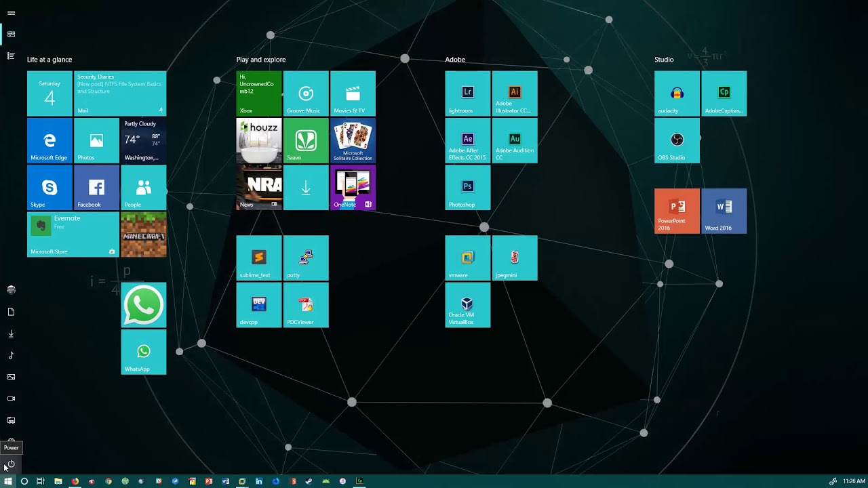
Task: Open PDCViewer tile
Action: pyautogui.click(x=306, y=305)
